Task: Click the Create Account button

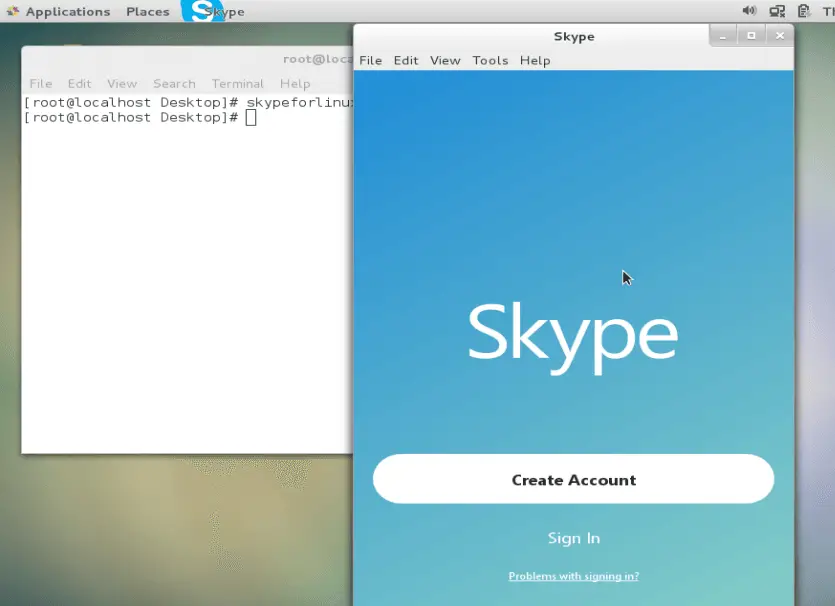Action: (574, 479)
